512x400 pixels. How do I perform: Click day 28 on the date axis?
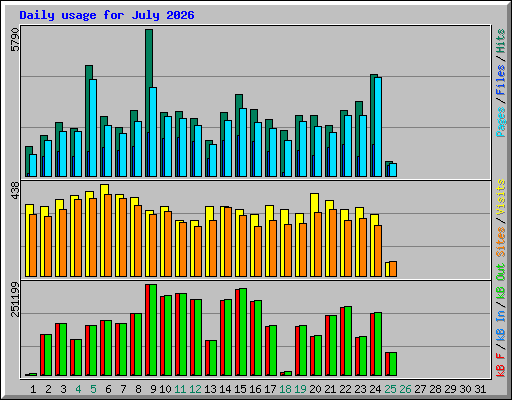pyautogui.click(x=435, y=389)
